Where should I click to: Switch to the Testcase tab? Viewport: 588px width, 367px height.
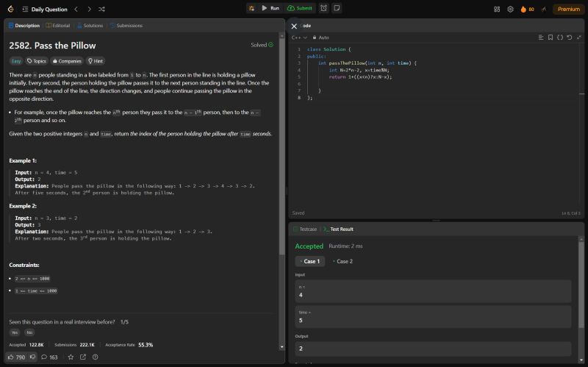(x=305, y=229)
